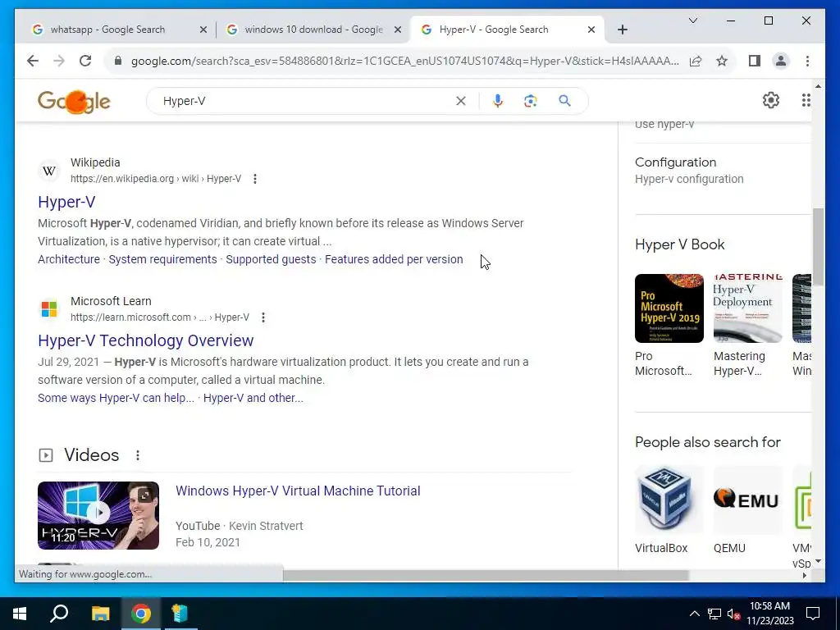Viewport: 840px width, 630px height.
Task: Open Chrome three-dot menu
Action: (x=807, y=61)
